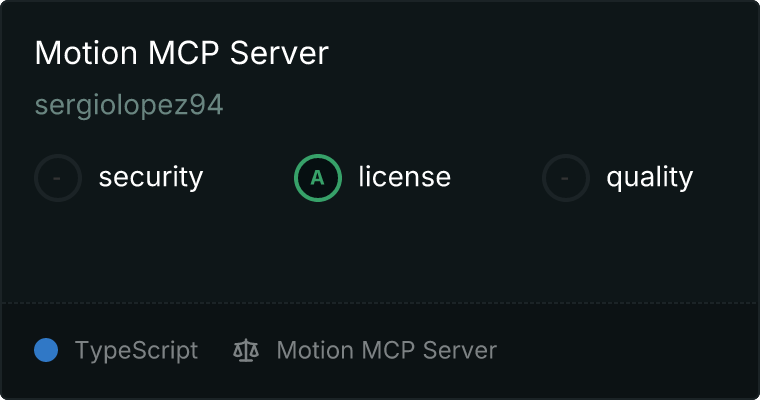Click the footer Motion MCP Server license name

pyautogui.click(x=387, y=350)
